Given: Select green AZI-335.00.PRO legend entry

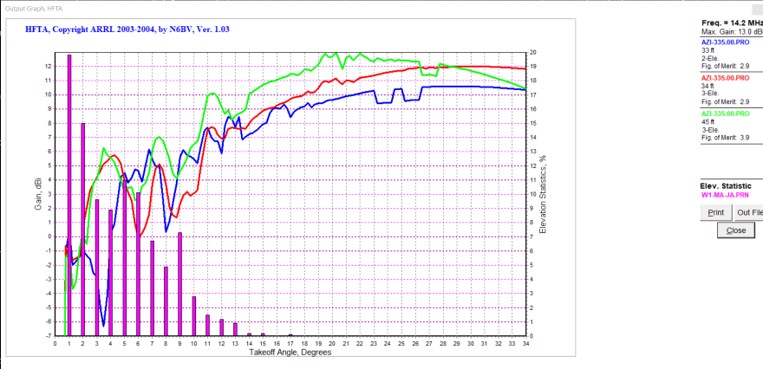Looking at the screenshot, I should [725, 113].
